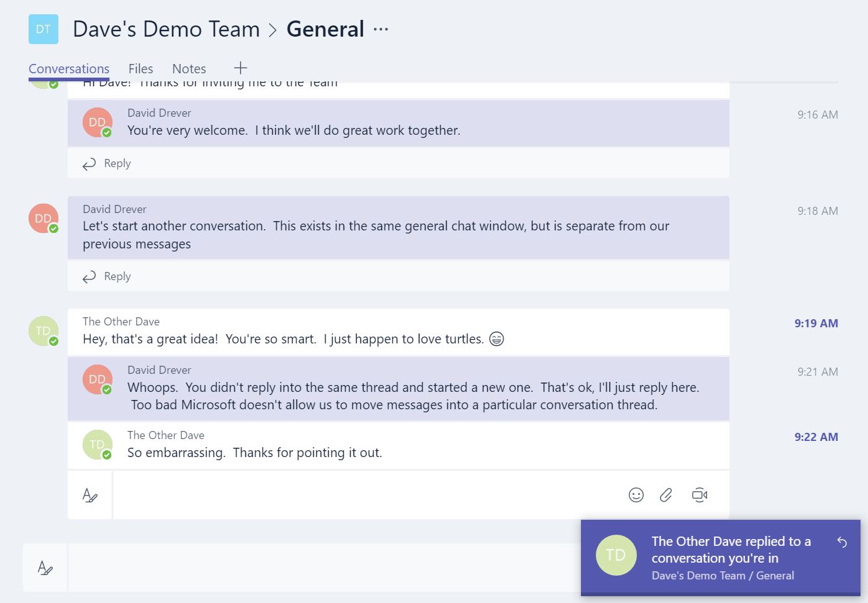Switch to the Notes tab
The width and height of the screenshot is (868, 603).
(189, 69)
